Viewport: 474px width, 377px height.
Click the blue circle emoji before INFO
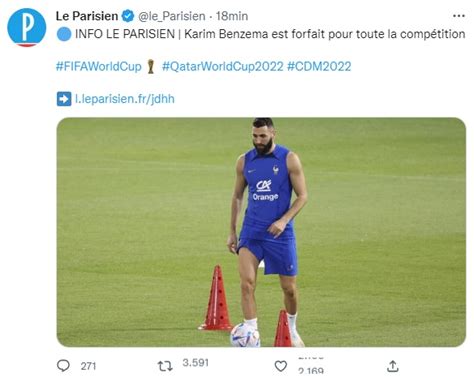pyautogui.click(x=64, y=34)
